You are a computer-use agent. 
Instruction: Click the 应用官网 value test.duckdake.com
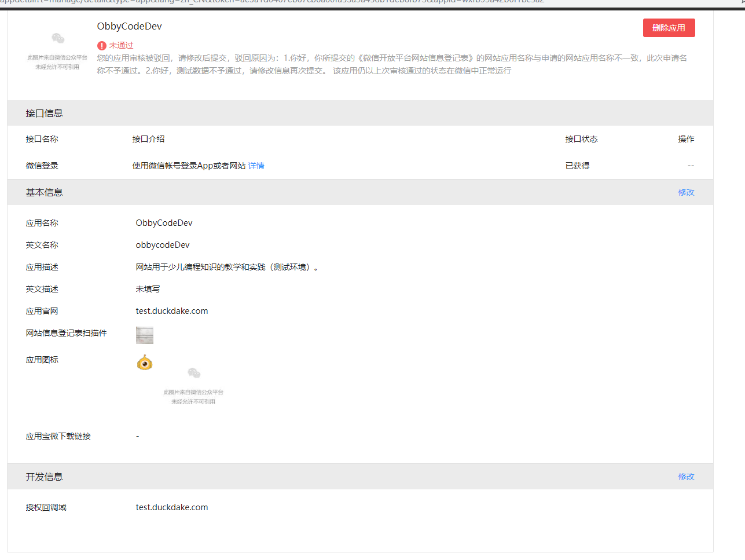[172, 311]
